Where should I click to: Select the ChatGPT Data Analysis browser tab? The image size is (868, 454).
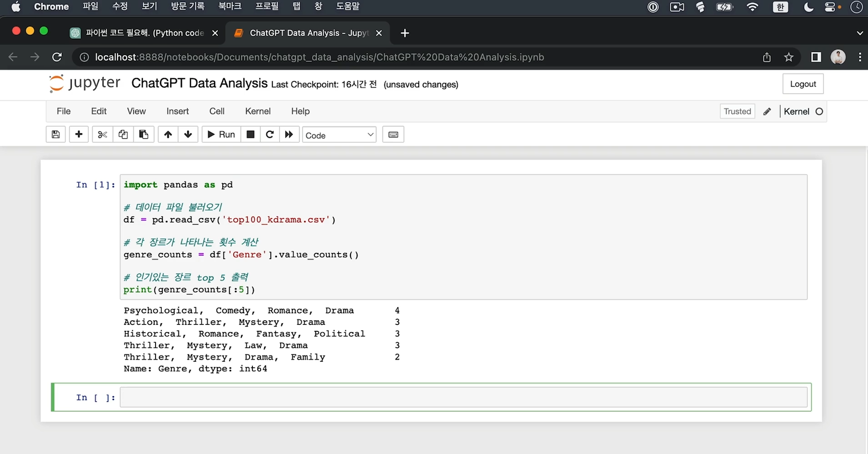[308, 33]
